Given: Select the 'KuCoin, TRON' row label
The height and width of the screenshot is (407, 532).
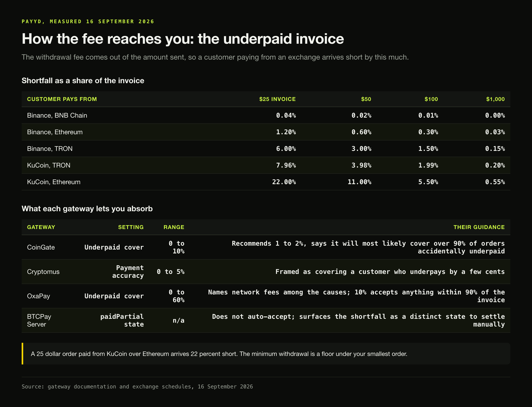Looking at the screenshot, I should click(x=49, y=165).
